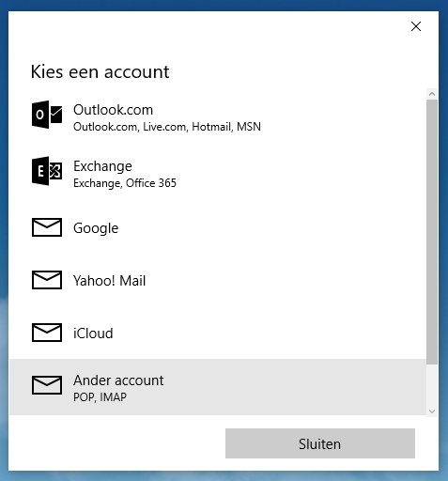Close the dialog with the X icon

tap(416, 26)
